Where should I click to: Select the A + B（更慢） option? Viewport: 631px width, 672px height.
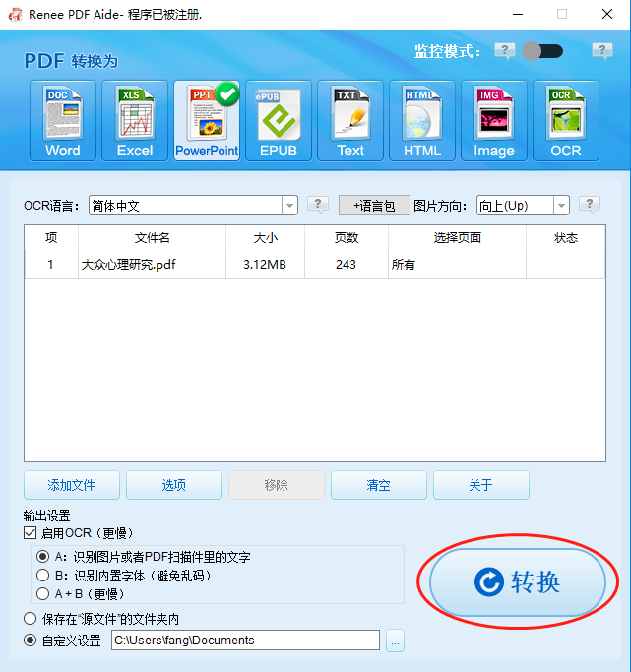(x=43, y=594)
